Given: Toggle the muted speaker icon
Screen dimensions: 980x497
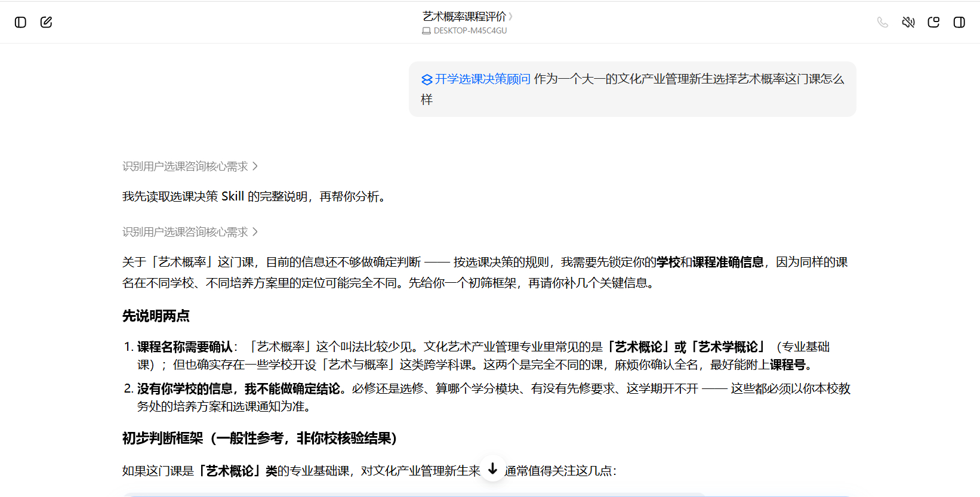Looking at the screenshot, I should pyautogui.click(x=908, y=22).
